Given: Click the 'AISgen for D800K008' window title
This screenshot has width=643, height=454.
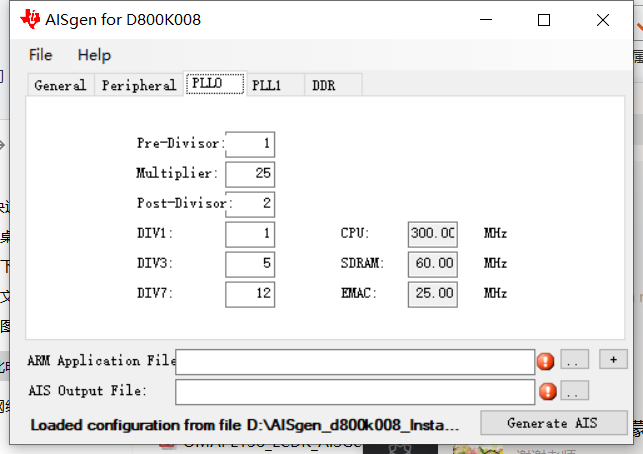Looking at the screenshot, I should coord(123,20).
